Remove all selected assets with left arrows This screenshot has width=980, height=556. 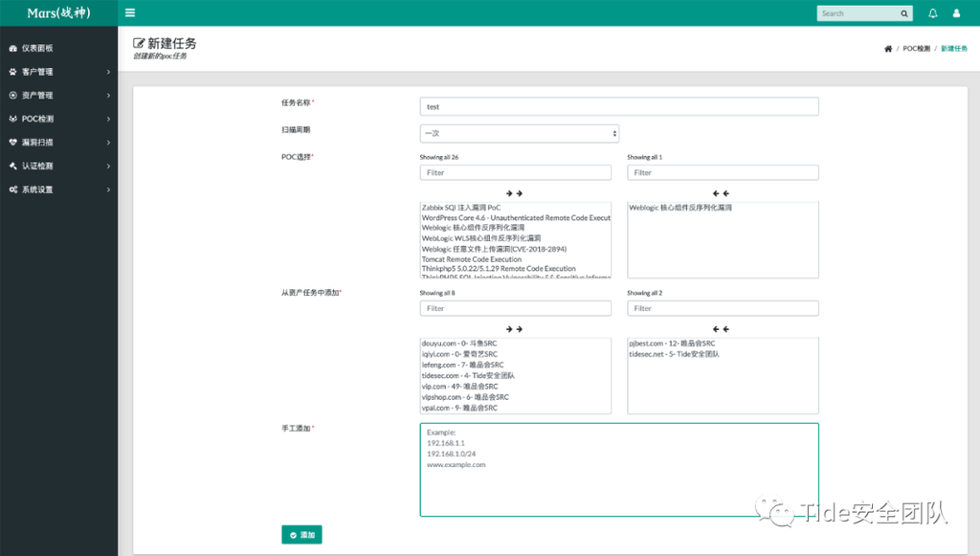(723, 329)
